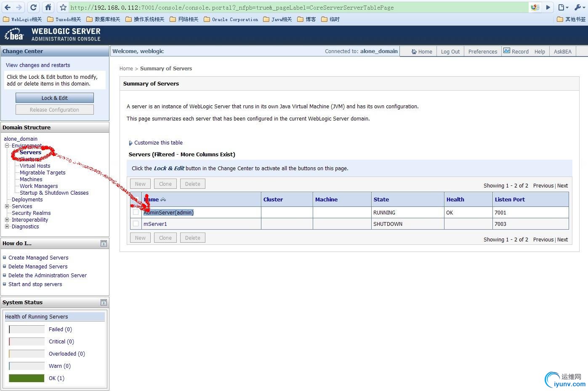Minimize System Status panel icon

[x=104, y=303]
